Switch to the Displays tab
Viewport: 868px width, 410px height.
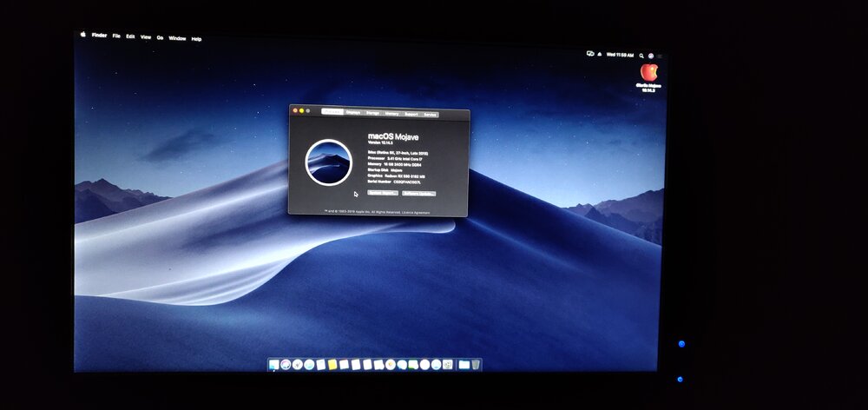click(353, 113)
